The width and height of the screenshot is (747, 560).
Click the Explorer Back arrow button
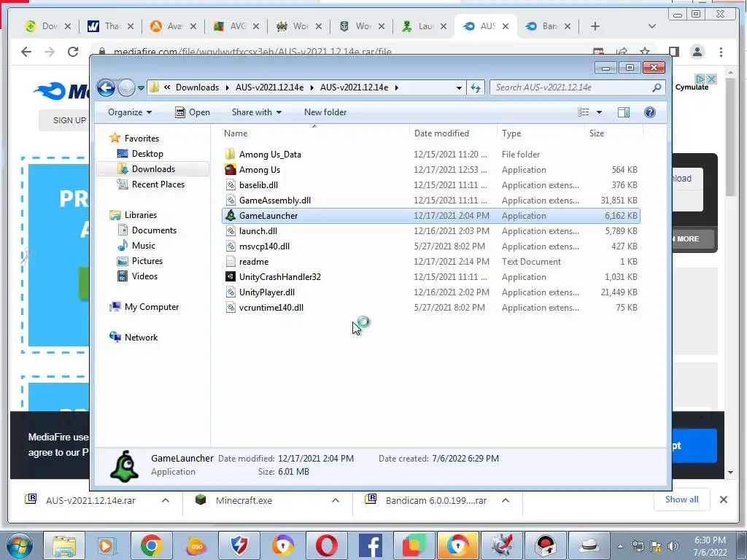pos(106,87)
